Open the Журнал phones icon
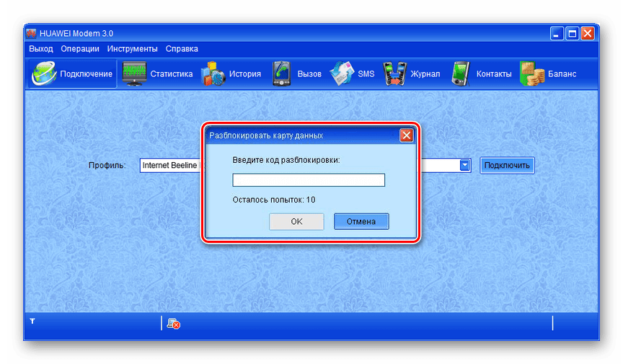This screenshot has width=623, height=364. tap(394, 74)
